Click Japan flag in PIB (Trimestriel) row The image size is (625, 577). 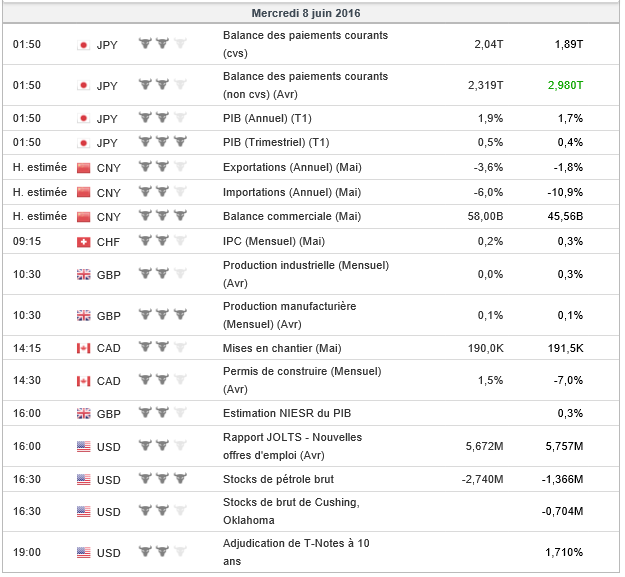[x=84, y=142]
